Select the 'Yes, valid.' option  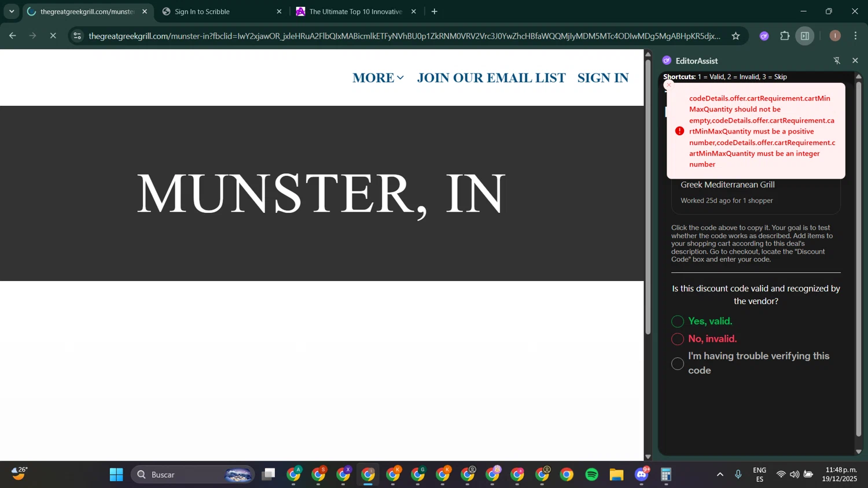pos(678,321)
